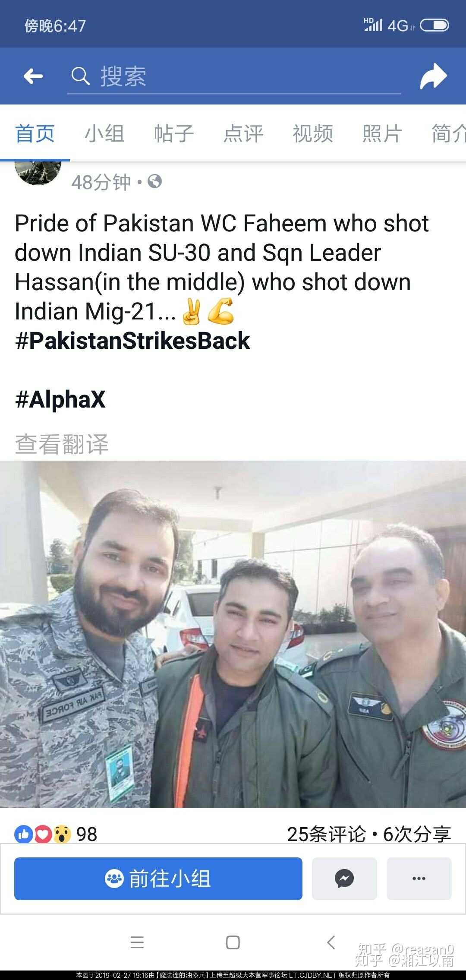This screenshot has width=466, height=980.
Task: Tap the back arrow icon
Action: point(33,77)
